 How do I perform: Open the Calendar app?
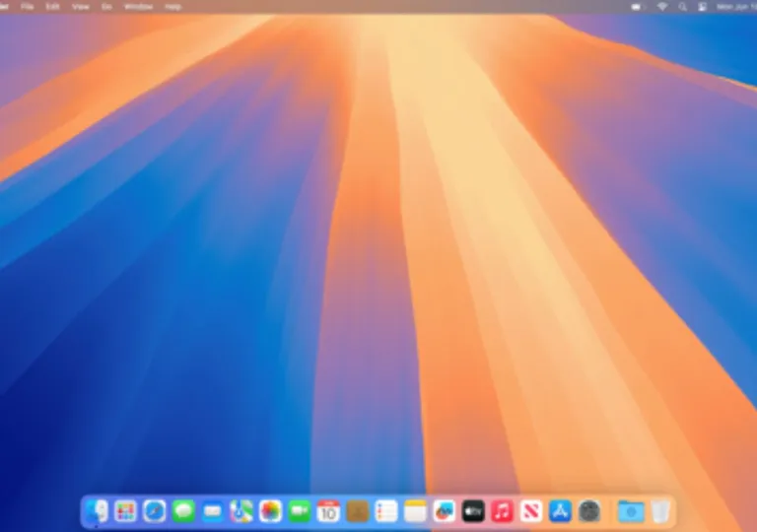click(328, 510)
